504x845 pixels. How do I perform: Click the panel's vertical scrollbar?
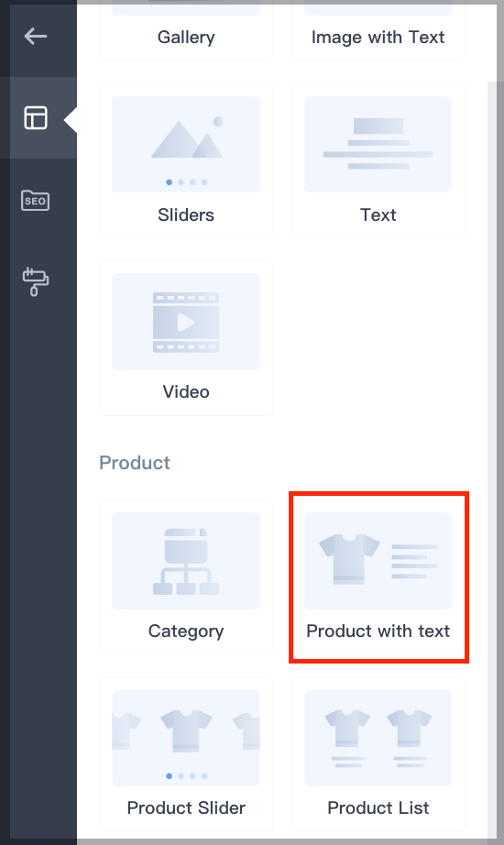pyautogui.click(x=492, y=458)
